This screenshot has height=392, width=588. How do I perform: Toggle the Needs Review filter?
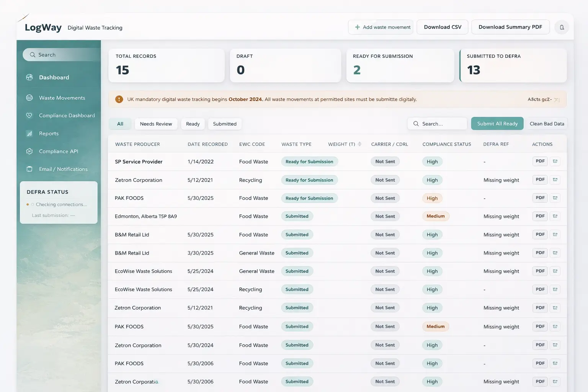[x=156, y=124]
